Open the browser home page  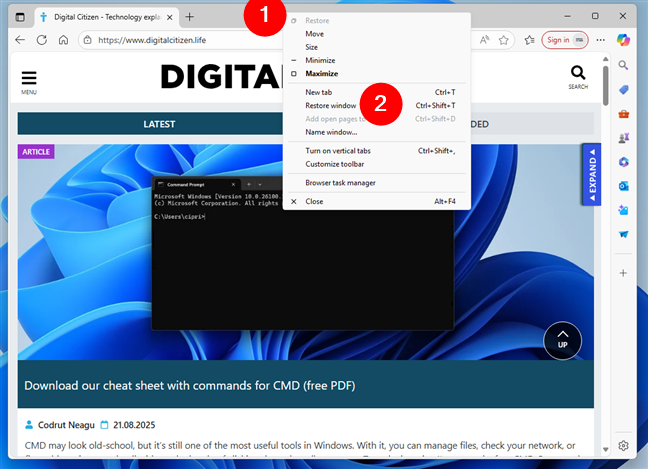[x=63, y=40]
